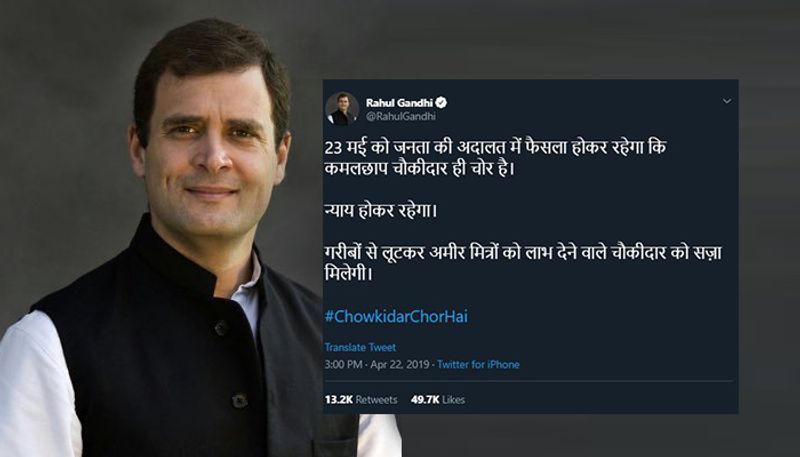Image resolution: width=800 pixels, height=457 pixels.
Task: View the 49.7K Likes list
Action: [x=438, y=400]
